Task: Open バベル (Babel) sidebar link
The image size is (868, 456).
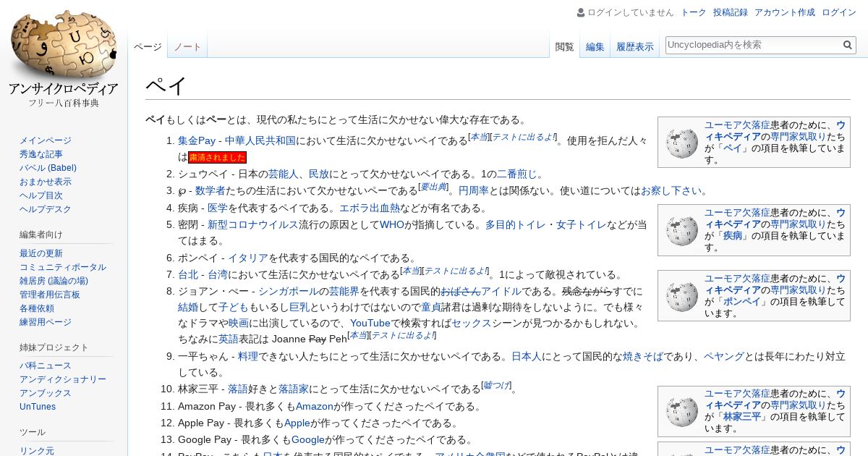Action: [x=48, y=168]
